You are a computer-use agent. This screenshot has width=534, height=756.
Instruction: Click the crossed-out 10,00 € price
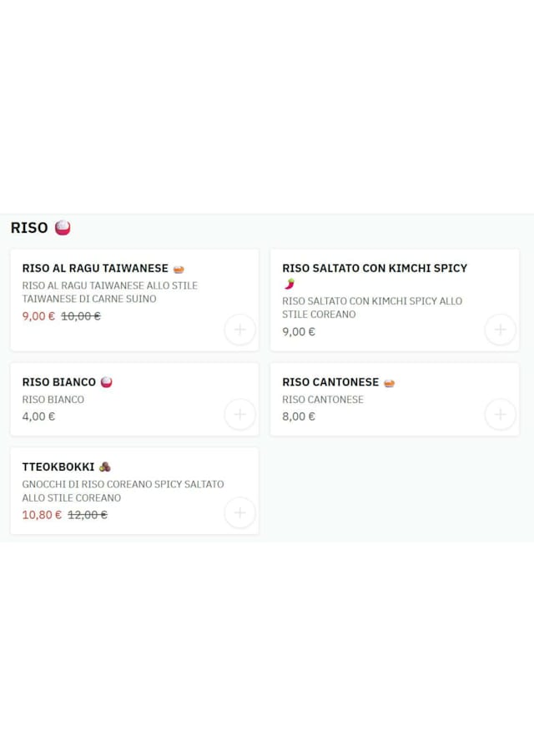coord(81,316)
